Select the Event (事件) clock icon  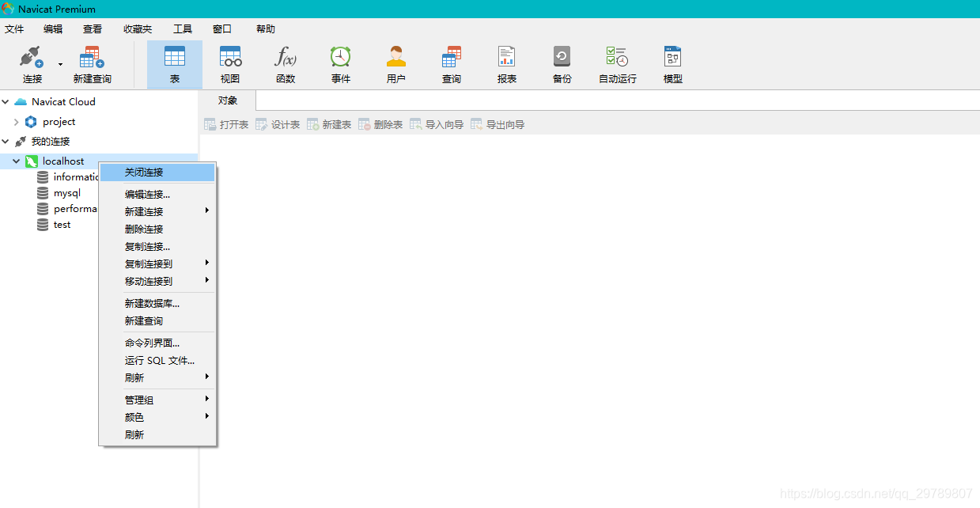coord(341,56)
